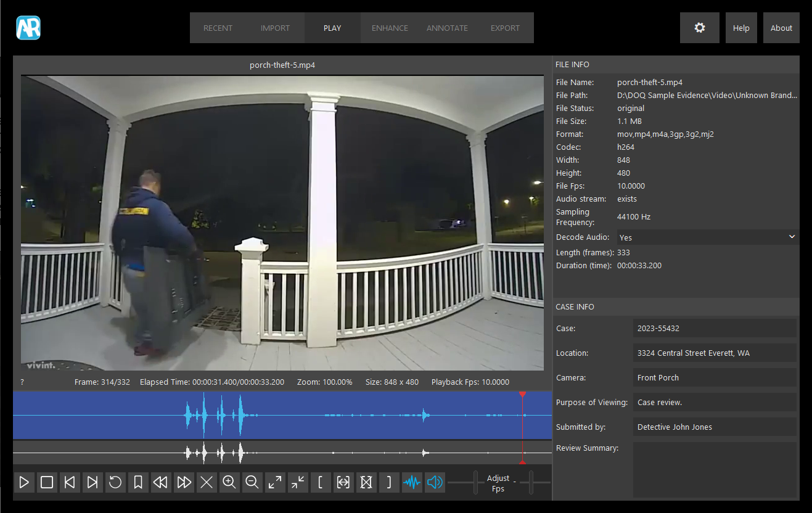Toggle fast forward playback
Screen dimensions: 812x513
point(184,482)
